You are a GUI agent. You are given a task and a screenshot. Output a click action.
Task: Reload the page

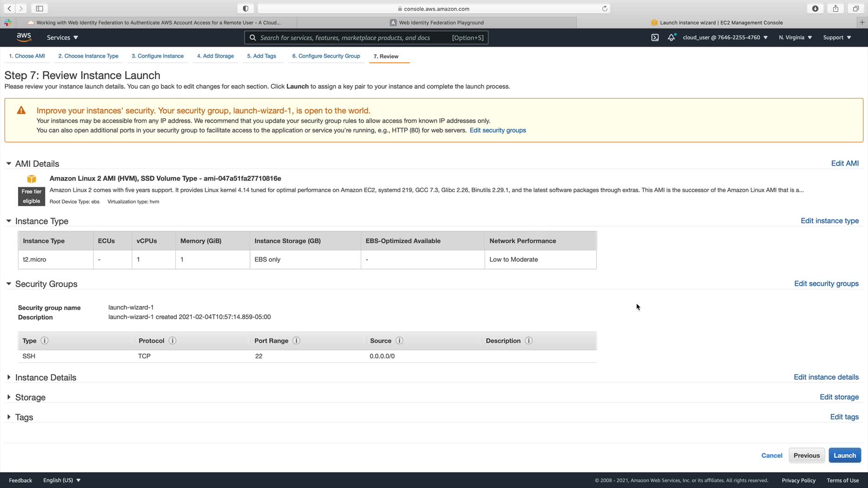tap(605, 8)
